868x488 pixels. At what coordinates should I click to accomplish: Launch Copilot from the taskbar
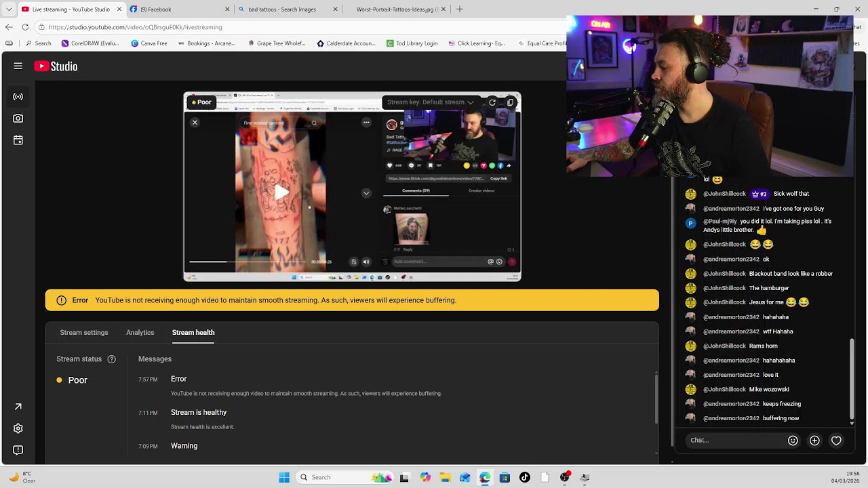tap(425, 477)
